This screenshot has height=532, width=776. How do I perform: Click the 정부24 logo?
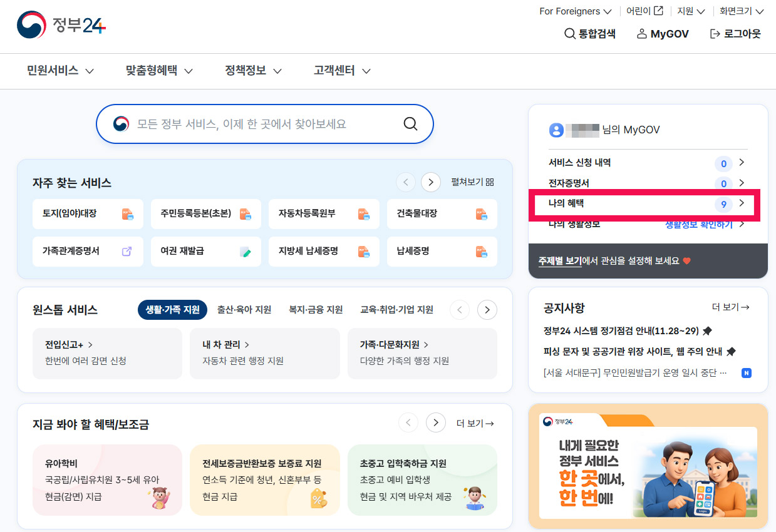click(x=59, y=25)
